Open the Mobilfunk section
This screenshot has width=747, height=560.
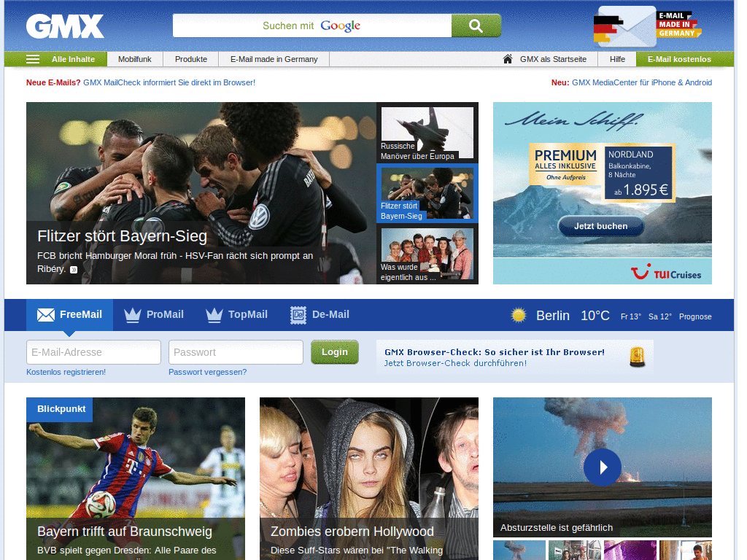pyautogui.click(x=134, y=59)
